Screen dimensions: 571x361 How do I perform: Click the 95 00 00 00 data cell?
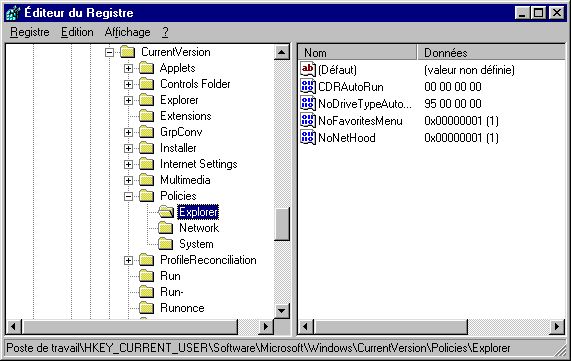453,104
